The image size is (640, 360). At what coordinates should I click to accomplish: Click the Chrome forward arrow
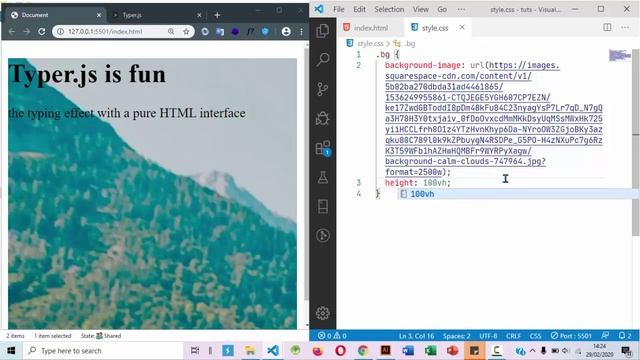[x=27, y=31]
